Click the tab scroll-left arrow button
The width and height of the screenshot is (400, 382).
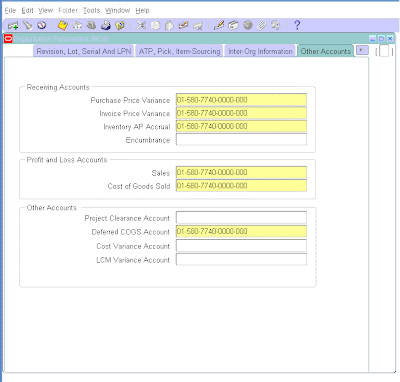pyautogui.click(x=362, y=51)
